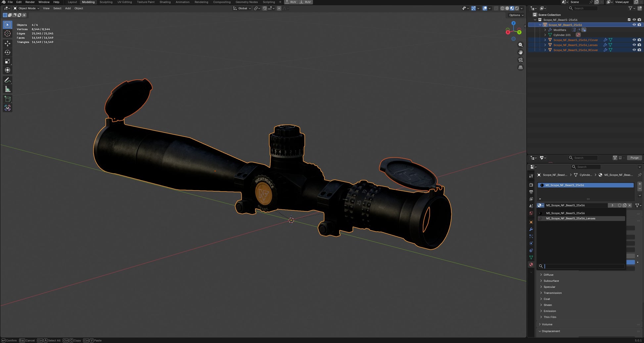Click the material user count 3
Screen dimensions: 644x343
point(612,205)
